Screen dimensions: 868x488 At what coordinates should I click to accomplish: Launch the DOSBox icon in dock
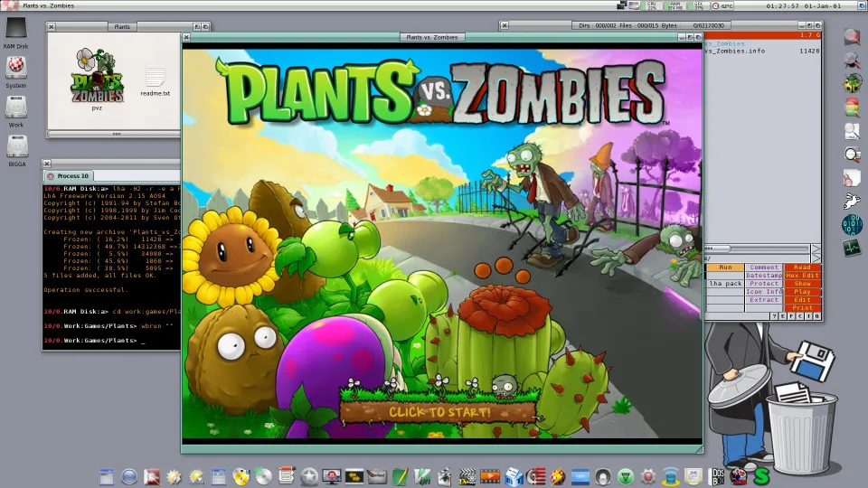[x=716, y=476]
